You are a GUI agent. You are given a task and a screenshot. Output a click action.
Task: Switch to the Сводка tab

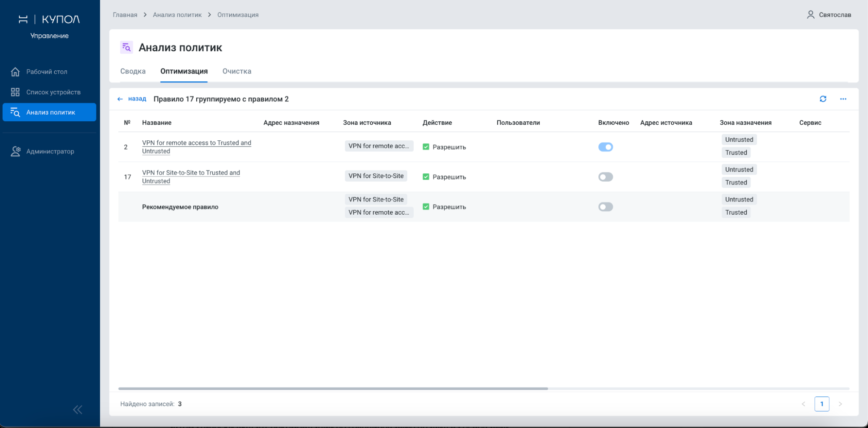(133, 71)
